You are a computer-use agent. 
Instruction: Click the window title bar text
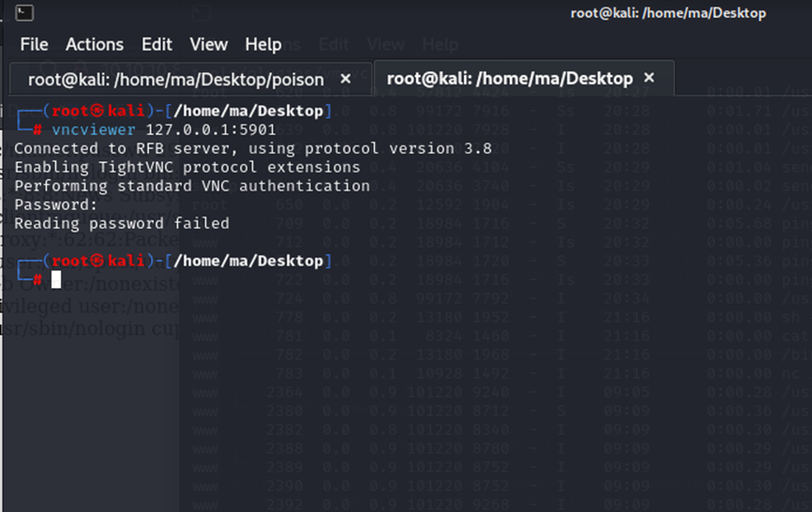668,13
